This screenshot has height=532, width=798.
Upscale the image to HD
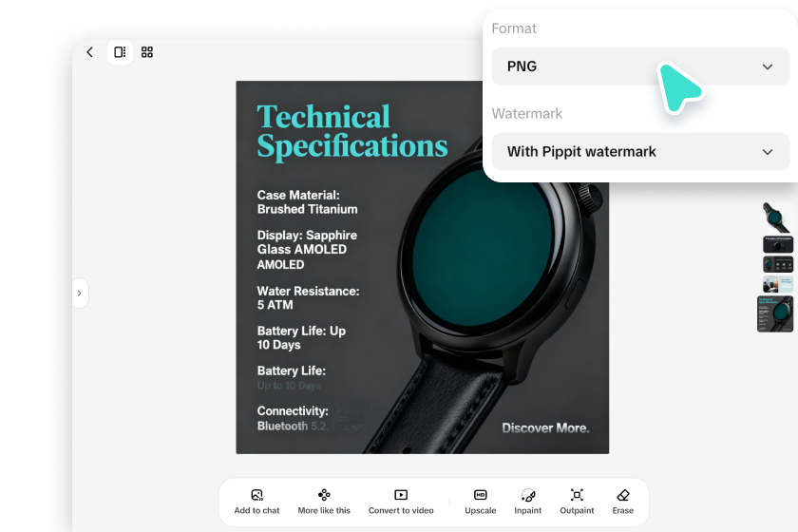(x=481, y=502)
